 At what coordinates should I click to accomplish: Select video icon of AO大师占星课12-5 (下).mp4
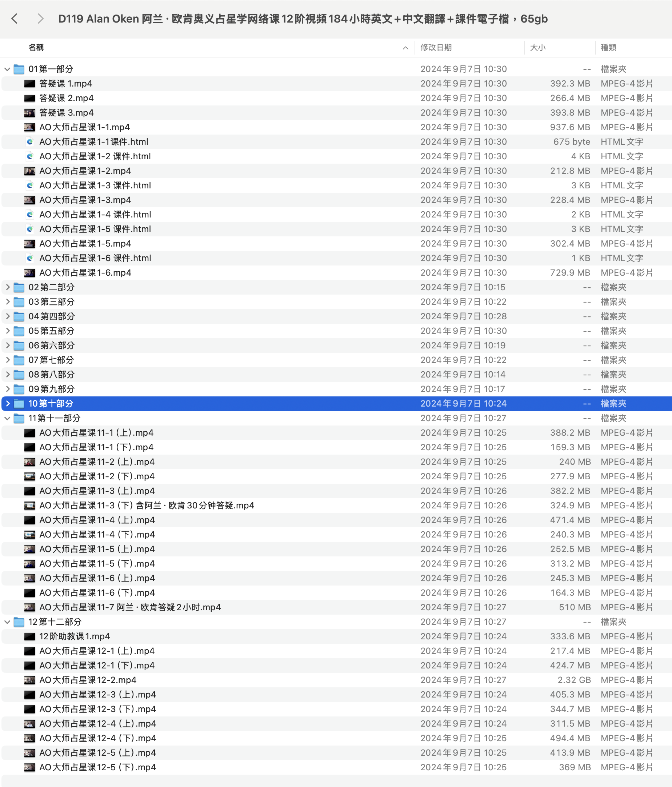click(x=29, y=767)
